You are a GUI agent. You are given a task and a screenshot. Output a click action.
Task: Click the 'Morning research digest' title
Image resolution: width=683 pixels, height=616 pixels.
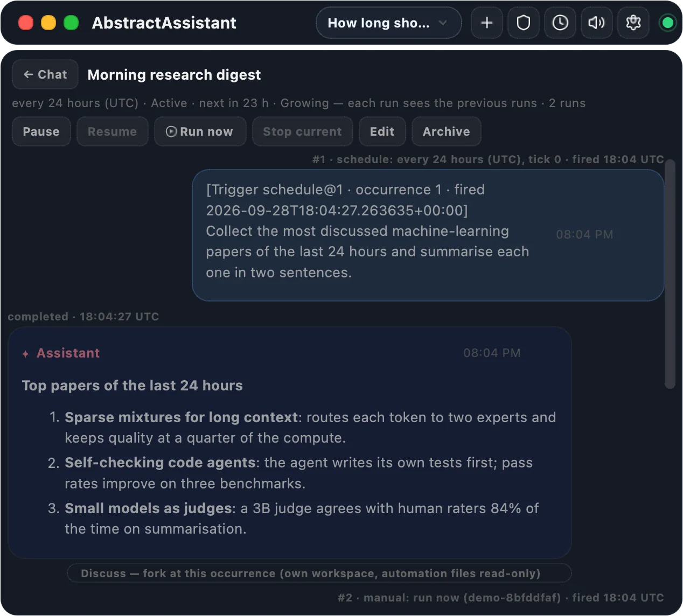click(x=174, y=74)
